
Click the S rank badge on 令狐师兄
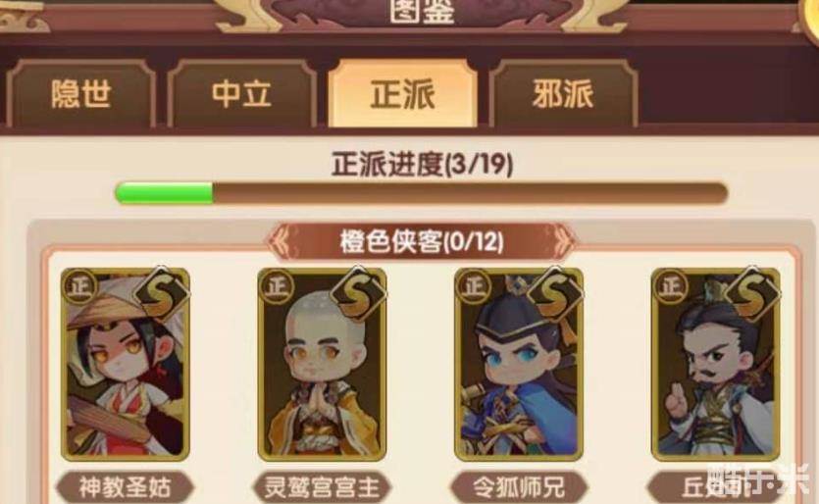pos(555,293)
